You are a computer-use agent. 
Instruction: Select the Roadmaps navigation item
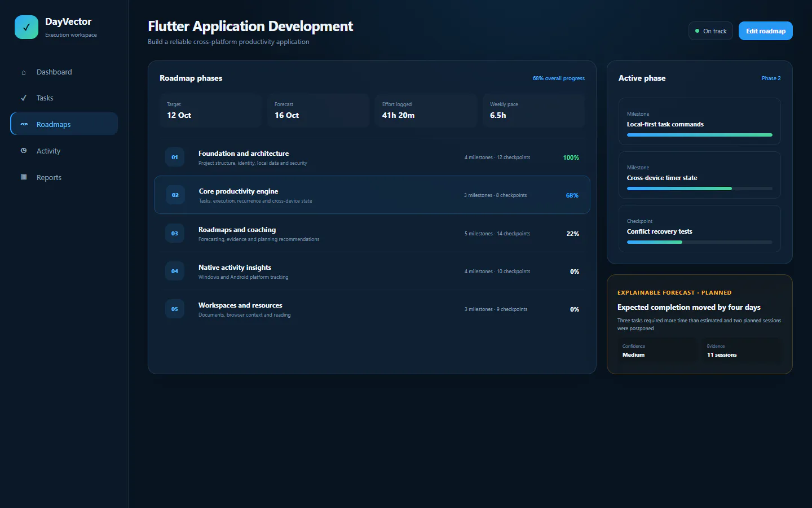pyautogui.click(x=64, y=124)
